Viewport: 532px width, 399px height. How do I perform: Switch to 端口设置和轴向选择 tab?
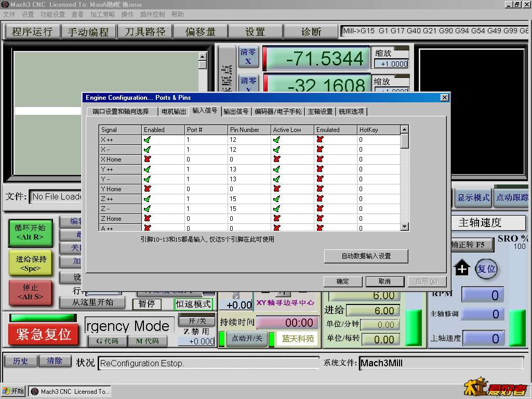121,111
